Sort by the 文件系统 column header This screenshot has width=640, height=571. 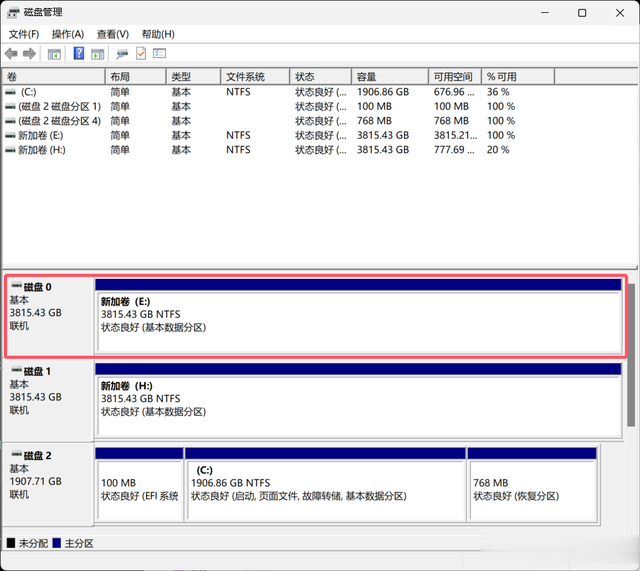coord(255,77)
